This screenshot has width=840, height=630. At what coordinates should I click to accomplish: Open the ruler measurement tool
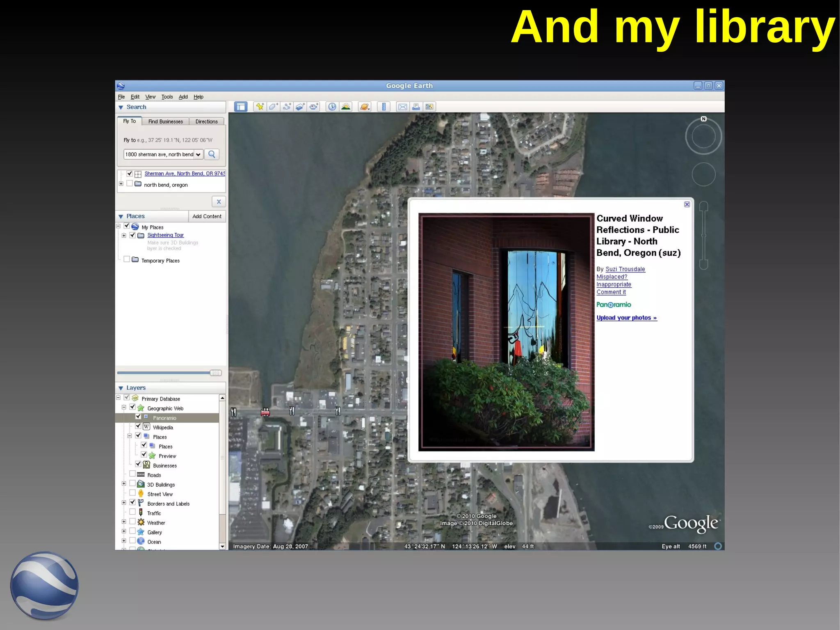click(x=384, y=107)
